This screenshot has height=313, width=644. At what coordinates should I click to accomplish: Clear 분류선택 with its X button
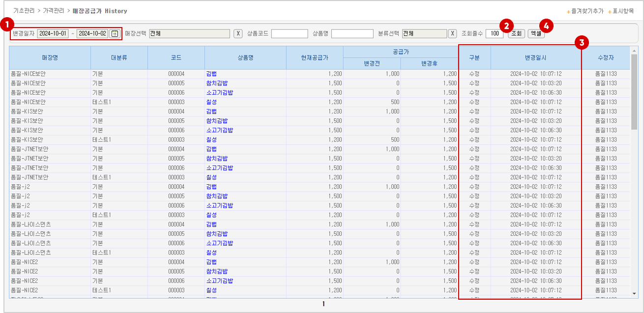point(453,33)
